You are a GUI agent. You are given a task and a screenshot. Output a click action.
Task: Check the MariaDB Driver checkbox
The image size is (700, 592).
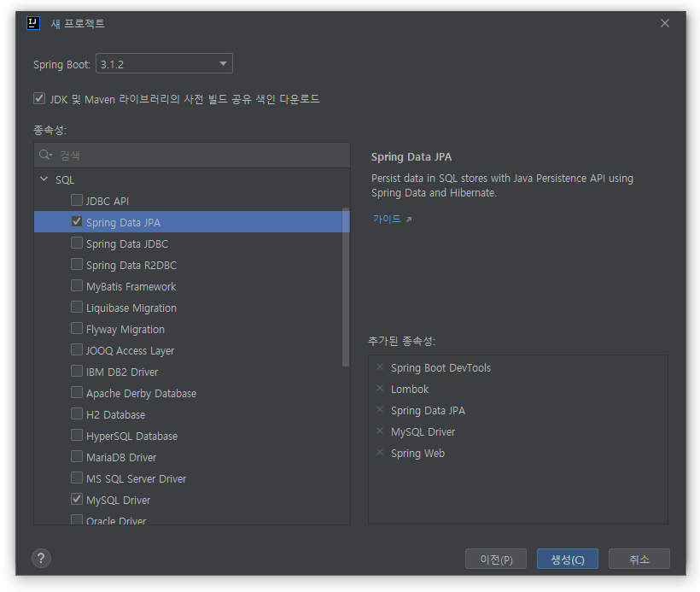77,456
